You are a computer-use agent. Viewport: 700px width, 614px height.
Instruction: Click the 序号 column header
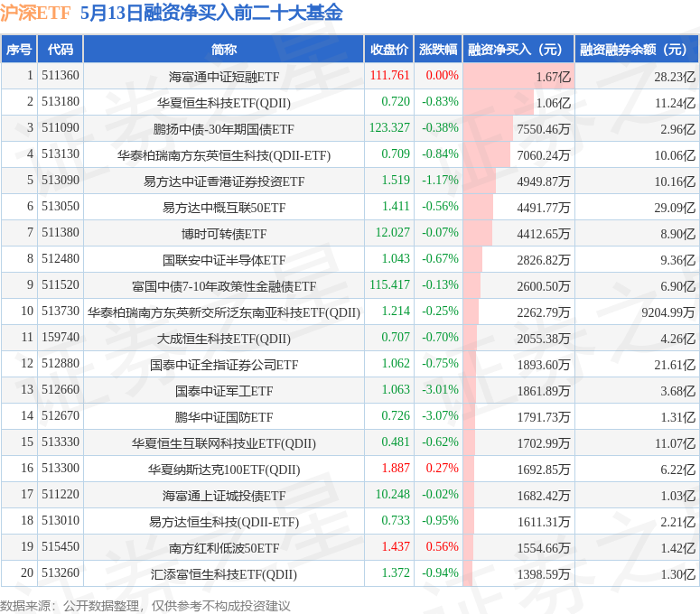[19, 49]
